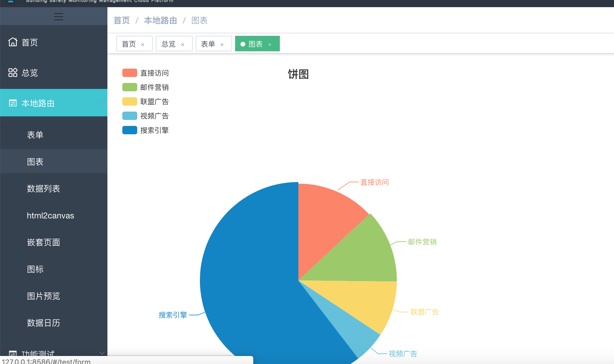Close the active 图表 tab
The width and height of the screenshot is (614, 364).
click(x=270, y=44)
